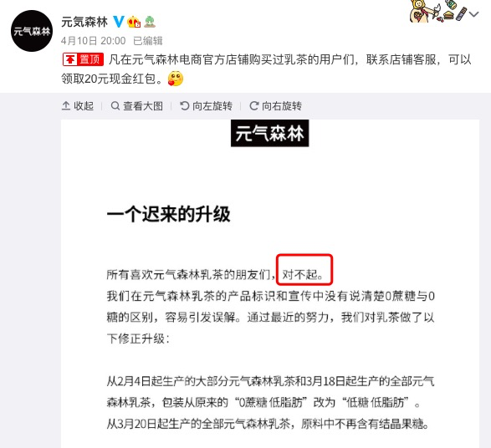491x448 pixels.
Task: Open 查看大图 to view full image
Action: coord(137,106)
